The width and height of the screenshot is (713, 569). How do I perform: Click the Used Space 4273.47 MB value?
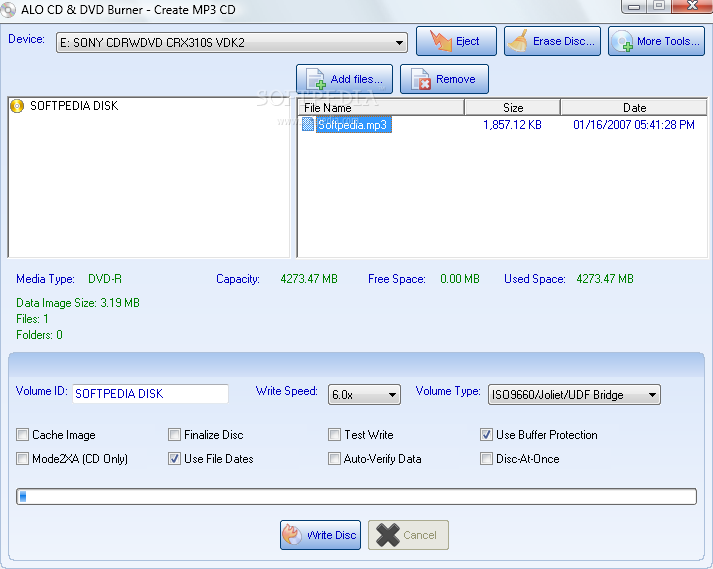tap(605, 279)
